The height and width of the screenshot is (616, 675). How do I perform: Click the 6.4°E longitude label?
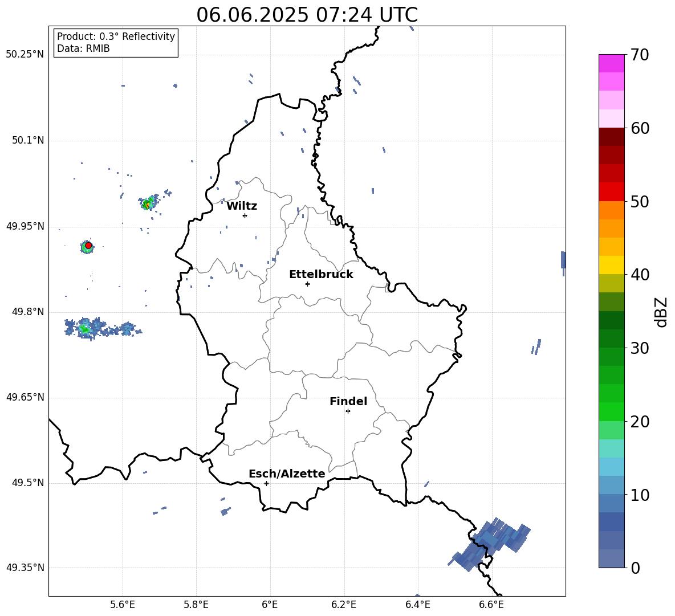[x=417, y=605]
